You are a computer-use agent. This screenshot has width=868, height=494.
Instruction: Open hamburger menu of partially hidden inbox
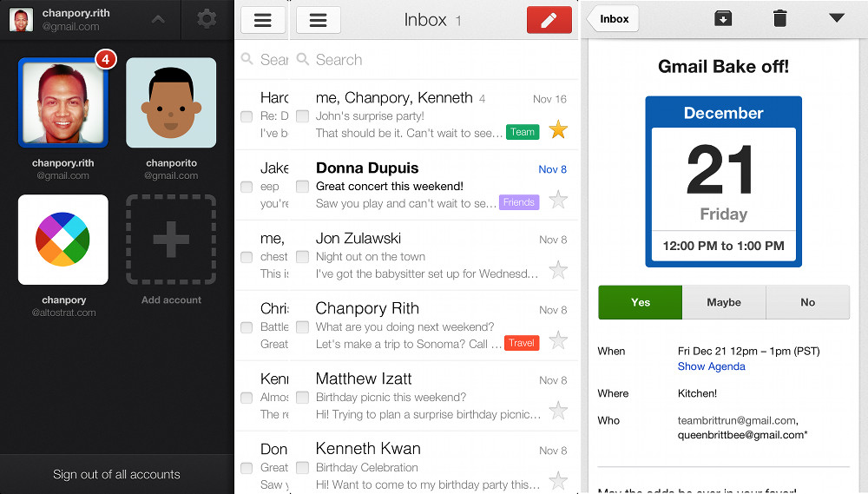[x=263, y=21]
